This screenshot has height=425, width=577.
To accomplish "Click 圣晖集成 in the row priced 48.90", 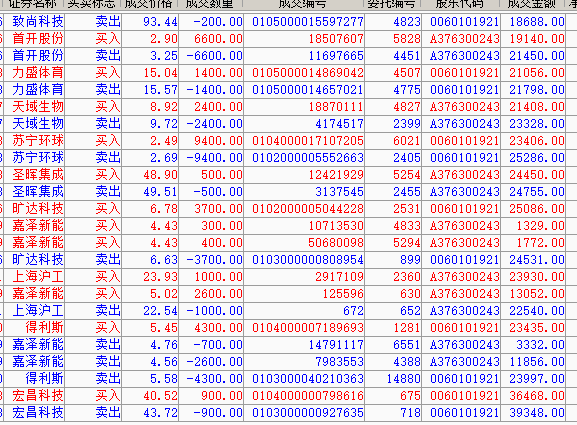I will pyautogui.click(x=38, y=174).
